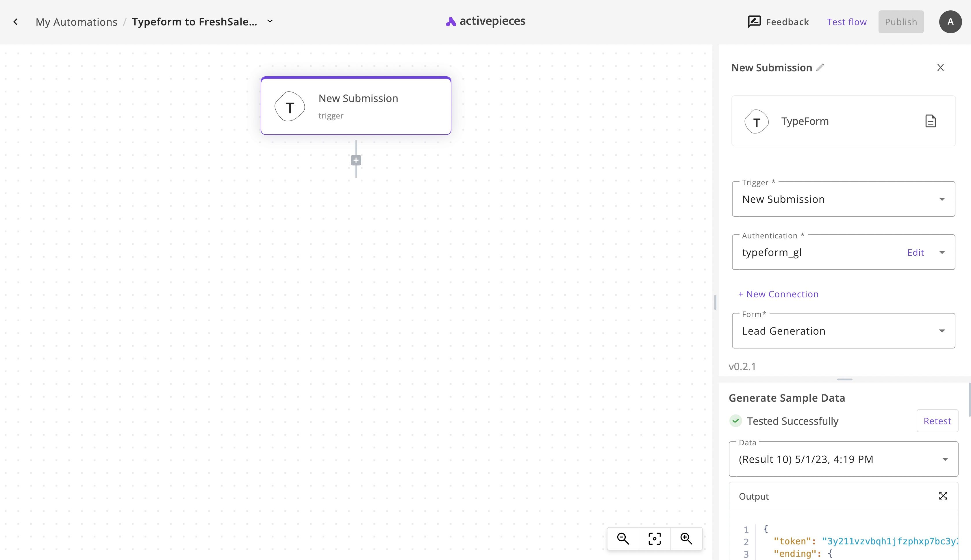The width and height of the screenshot is (971, 560).
Task: Click the TypeForm logo in the panel
Action: (756, 122)
